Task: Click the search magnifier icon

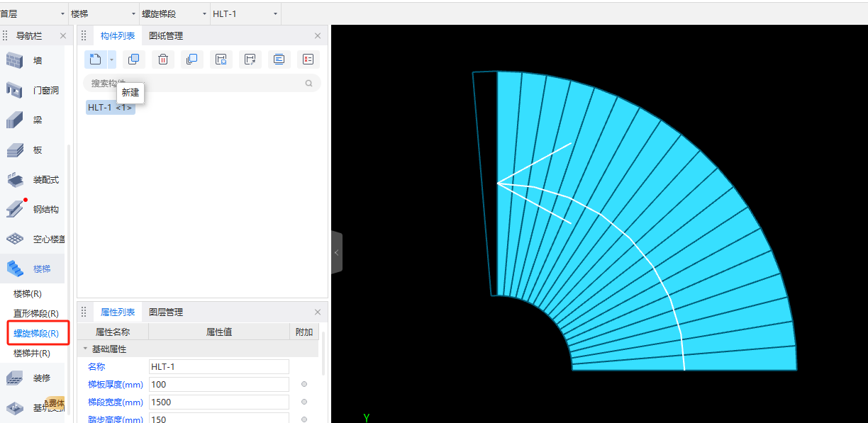Action: [309, 83]
